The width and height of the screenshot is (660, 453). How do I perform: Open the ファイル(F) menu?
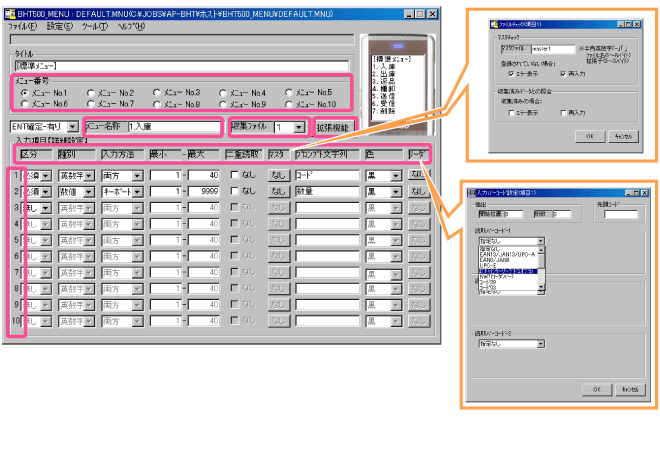click(x=21, y=26)
